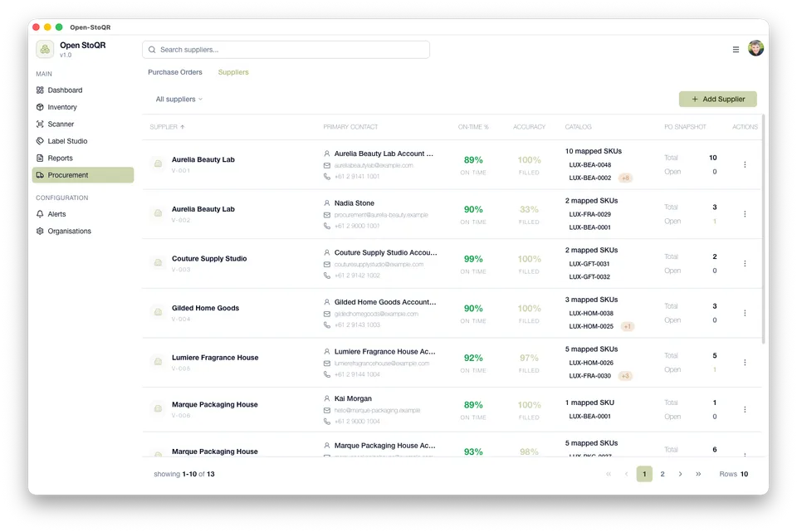Viewport: 797px width, 532px height.
Task: Open actions menu for Gilded Home Goods
Action: pos(745,313)
